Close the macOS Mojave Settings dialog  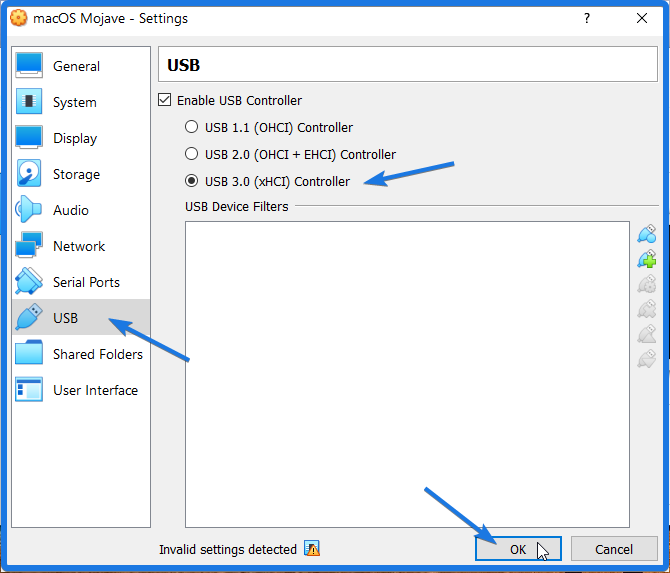pos(642,18)
